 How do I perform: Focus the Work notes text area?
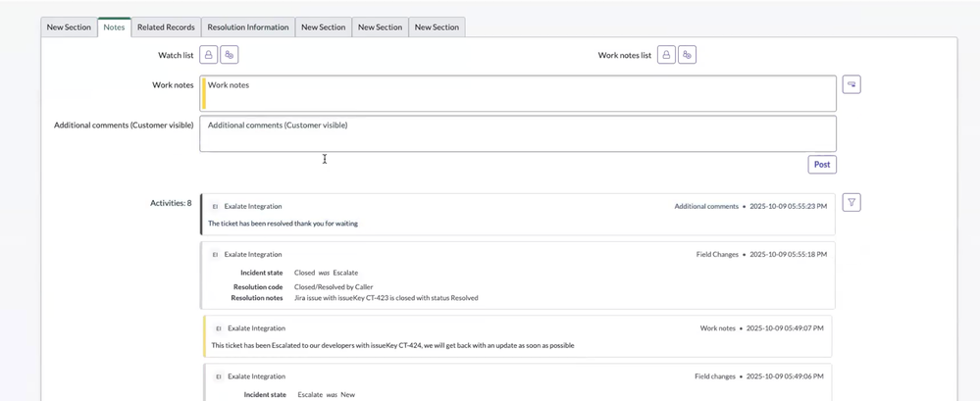tap(518, 94)
